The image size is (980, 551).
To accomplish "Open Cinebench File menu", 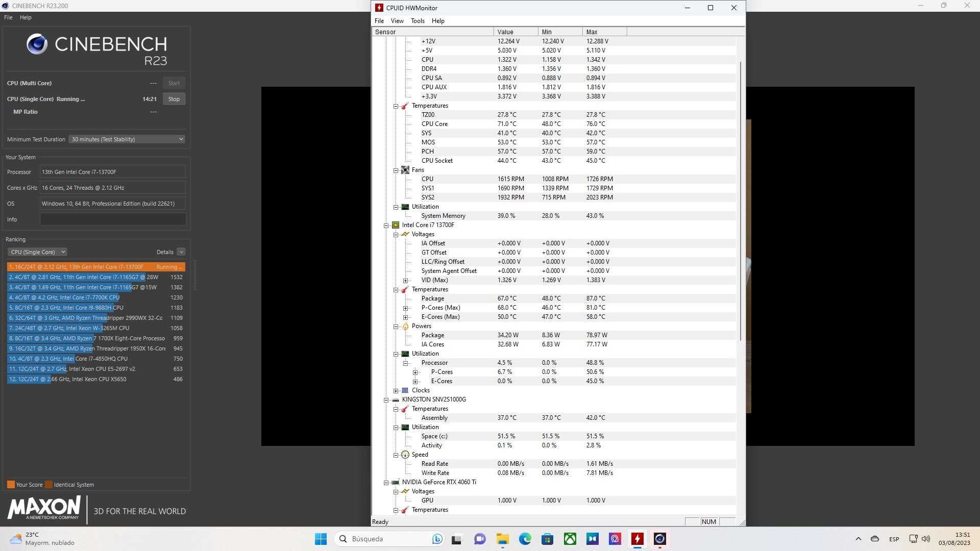I will tap(8, 17).
